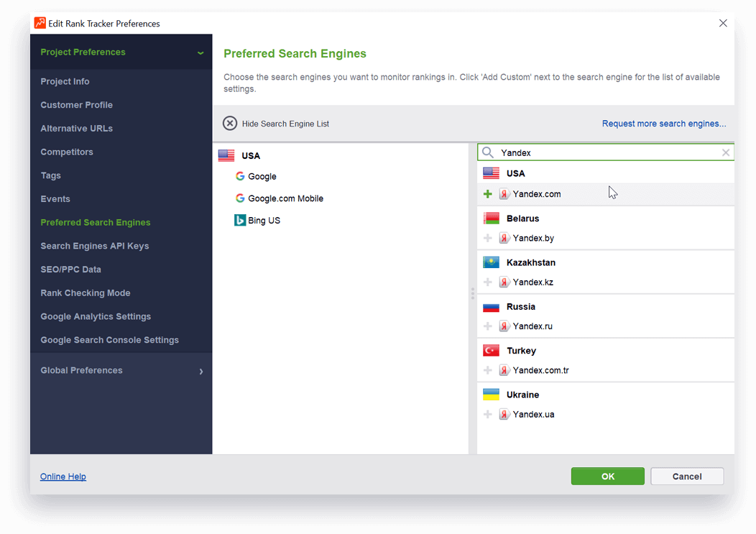Click the magnifier icon in search box

488,152
